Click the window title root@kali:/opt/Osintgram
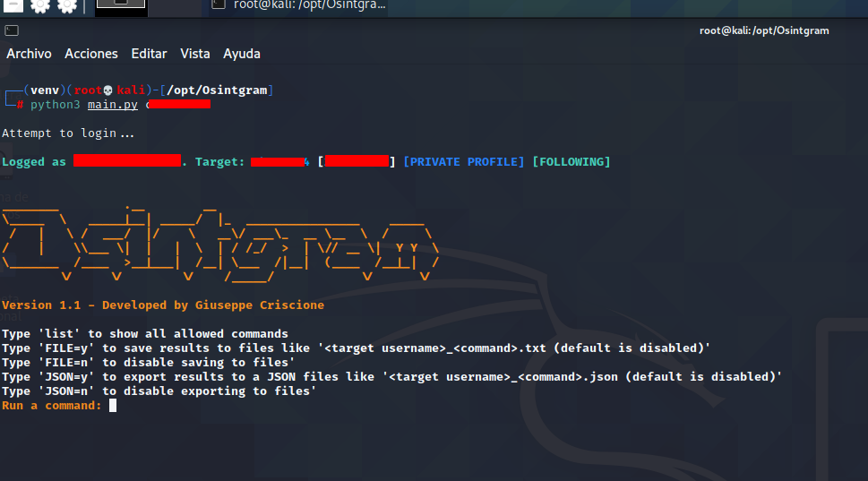Screen dimensions: 868x481 [x=764, y=30]
